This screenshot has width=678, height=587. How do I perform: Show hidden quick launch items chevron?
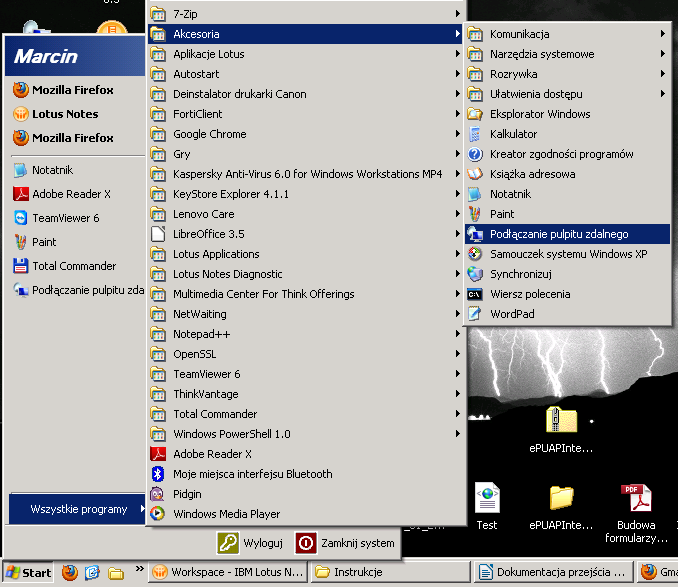(139, 568)
